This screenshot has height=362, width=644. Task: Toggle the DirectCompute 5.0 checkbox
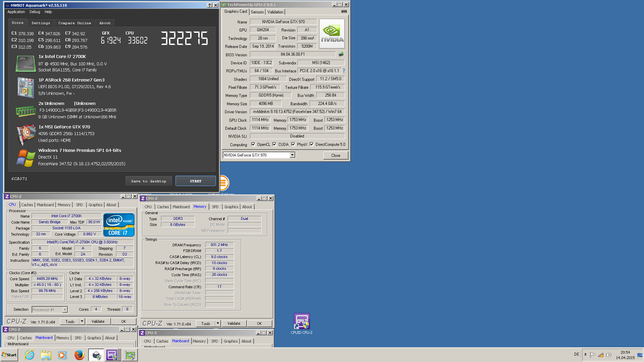click(312, 144)
